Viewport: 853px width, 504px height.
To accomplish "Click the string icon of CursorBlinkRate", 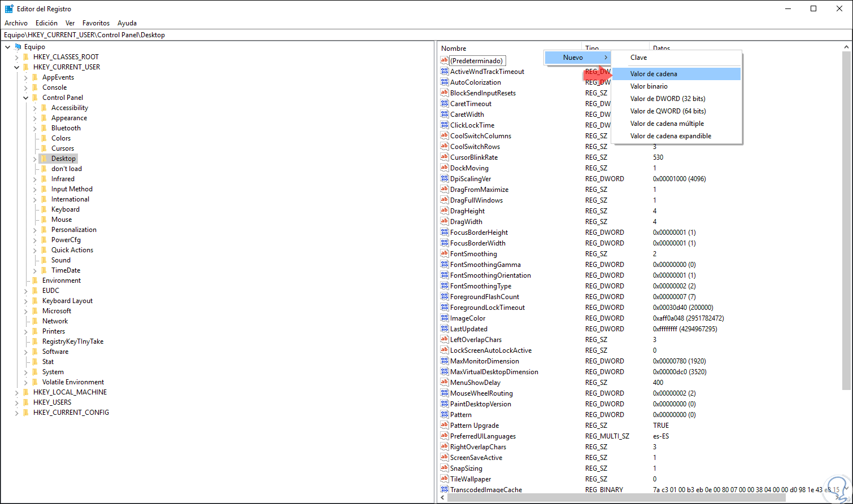I will [x=445, y=157].
